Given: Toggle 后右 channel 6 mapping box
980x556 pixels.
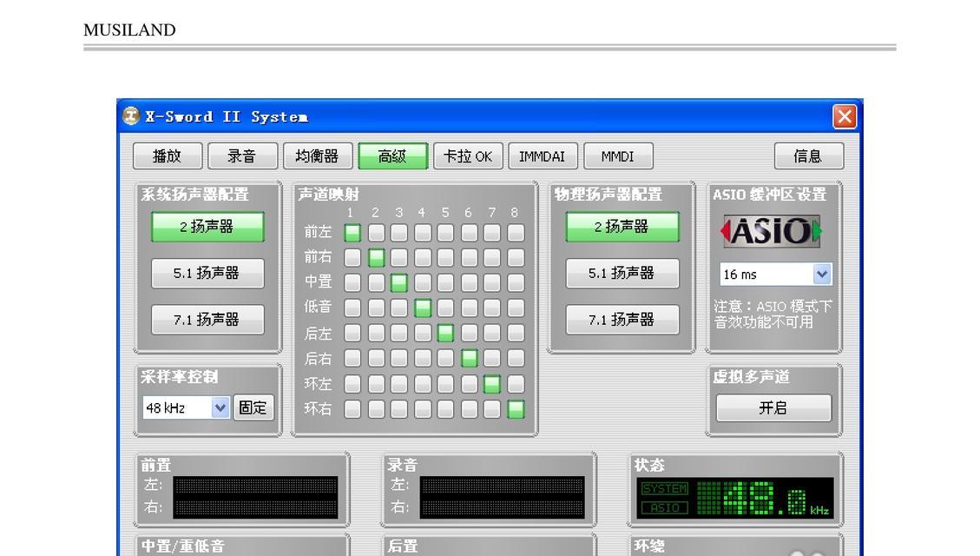Looking at the screenshot, I should pyautogui.click(x=470, y=358).
